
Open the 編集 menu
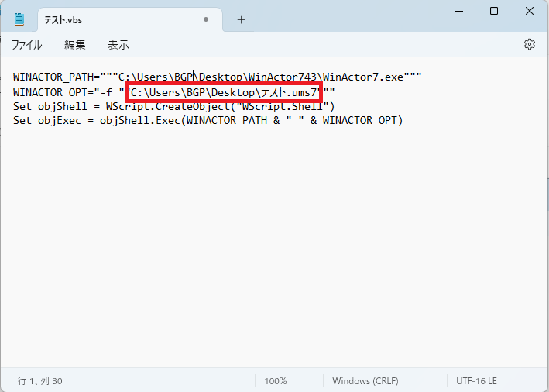click(x=75, y=45)
